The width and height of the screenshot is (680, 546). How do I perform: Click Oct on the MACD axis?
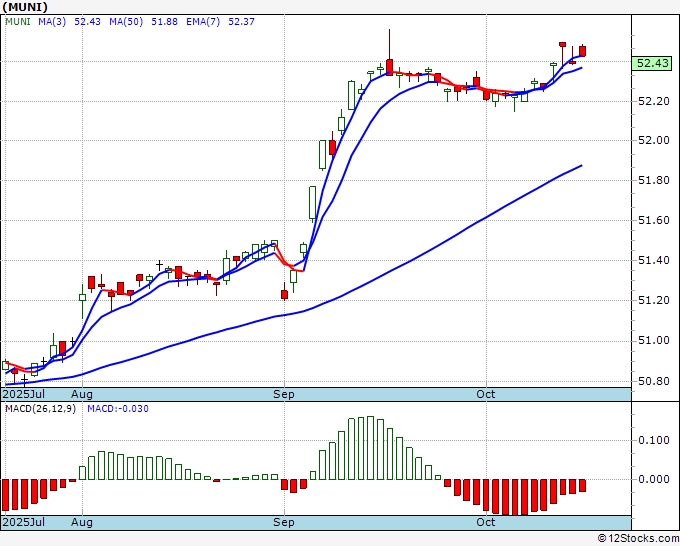(x=485, y=522)
